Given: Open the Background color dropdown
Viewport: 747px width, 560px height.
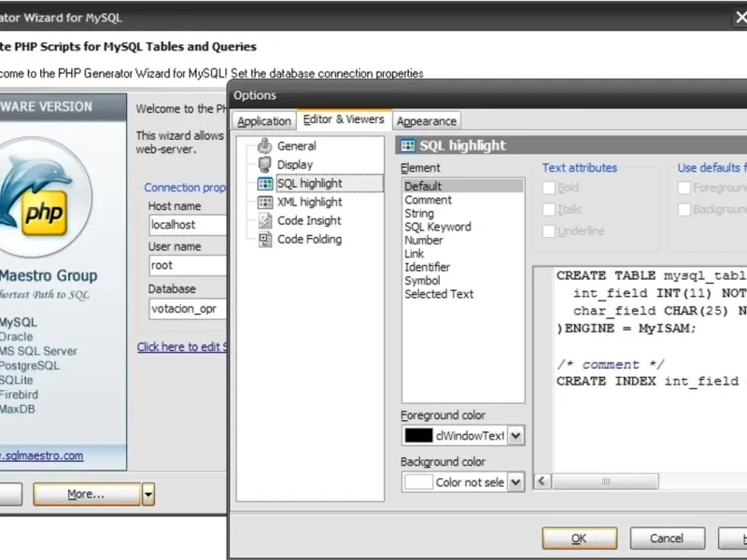Looking at the screenshot, I should [x=515, y=482].
